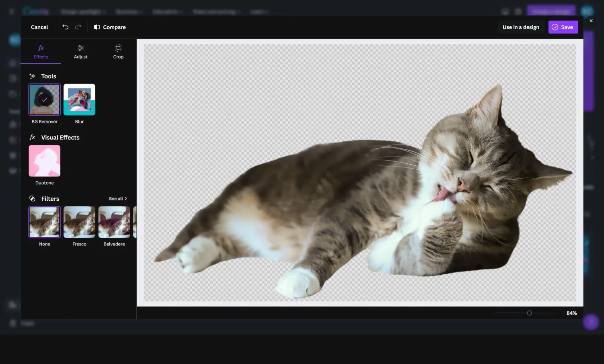
Task: Adjust the 84% zoom slider
Action: [529, 313]
